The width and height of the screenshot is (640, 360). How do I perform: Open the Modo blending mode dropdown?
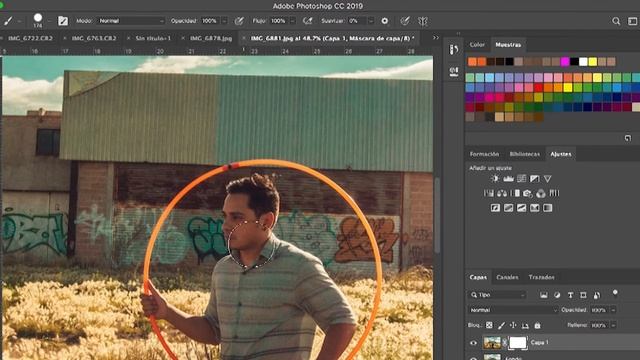[131, 21]
